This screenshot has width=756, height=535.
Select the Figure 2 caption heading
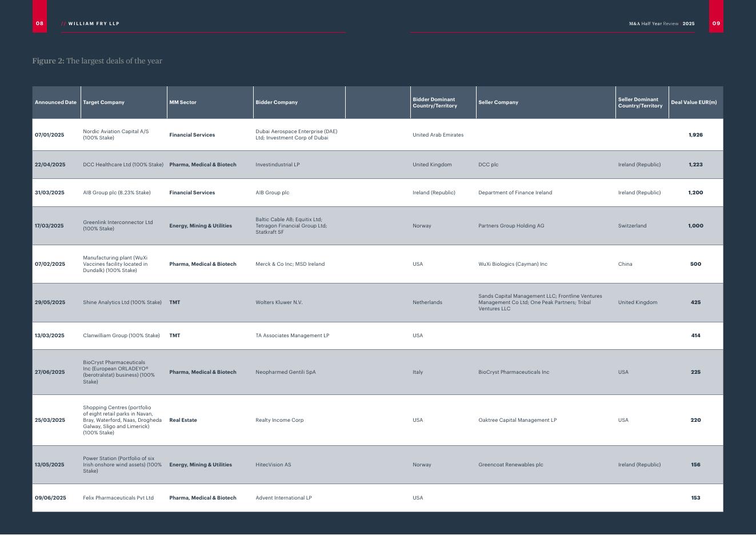[97, 61]
